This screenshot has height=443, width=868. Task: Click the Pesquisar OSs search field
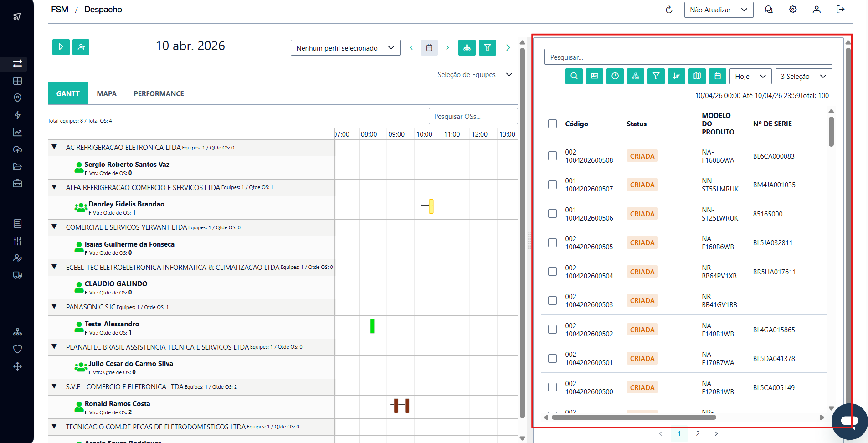point(473,116)
